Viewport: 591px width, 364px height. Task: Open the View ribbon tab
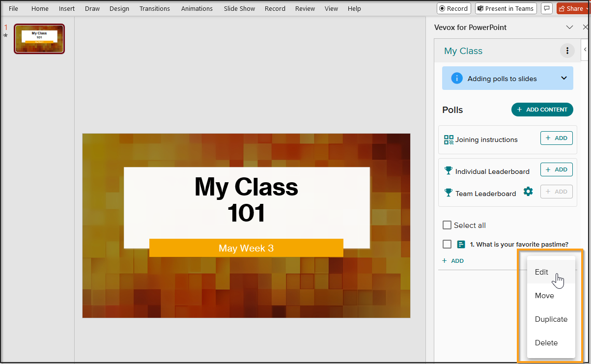(332, 8)
